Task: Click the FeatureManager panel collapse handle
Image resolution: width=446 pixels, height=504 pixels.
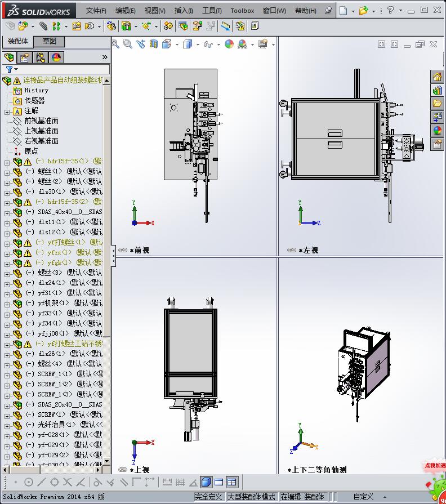Action: [x=113, y=256]
